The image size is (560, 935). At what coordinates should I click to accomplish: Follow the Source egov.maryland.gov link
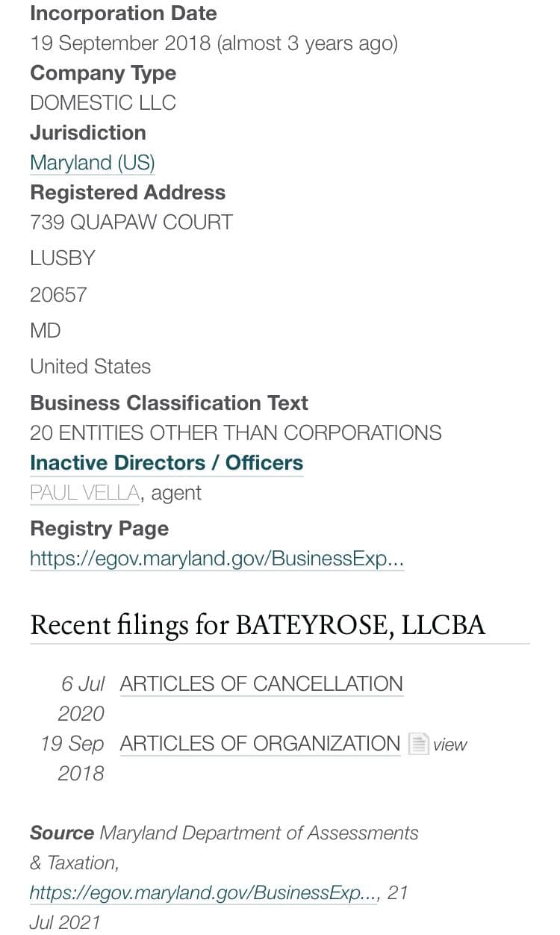click(x=203, y=892)
